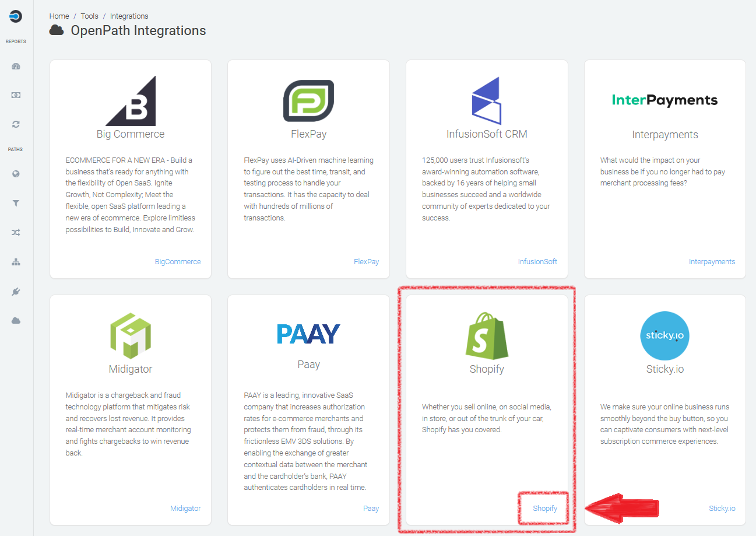Click Integrations in the breadcrumb
The image size is (756, 536).
coord(129,16)
